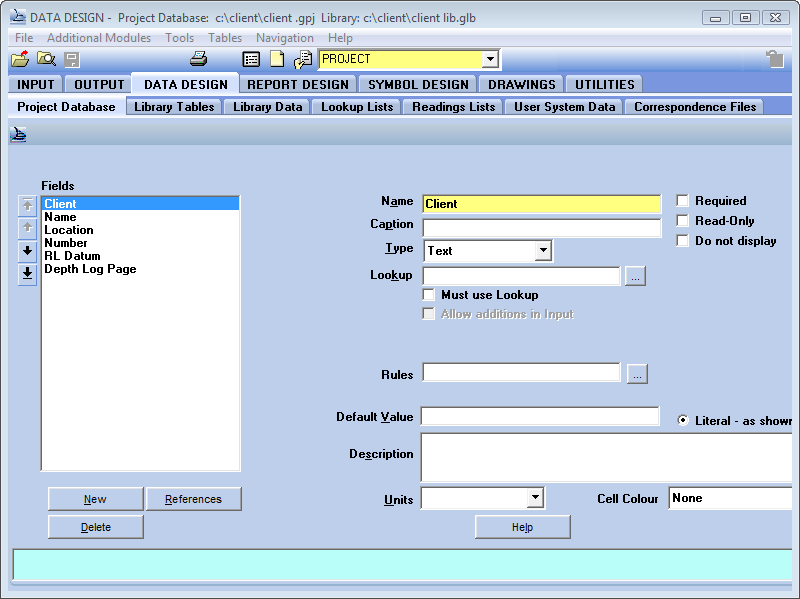Image resolution: width=800 pixels, height=599 pixels.
Task: Open the Lookup Lists sub-tab
Action: 357,107
